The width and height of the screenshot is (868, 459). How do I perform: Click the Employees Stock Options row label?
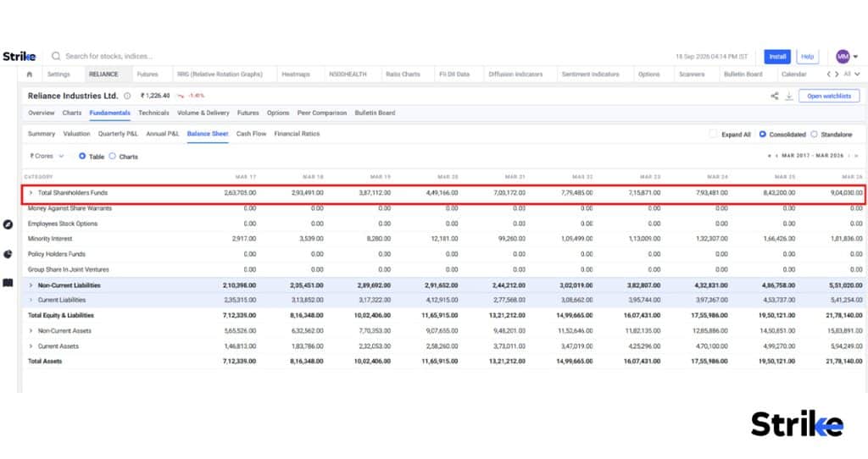(63, 224)
